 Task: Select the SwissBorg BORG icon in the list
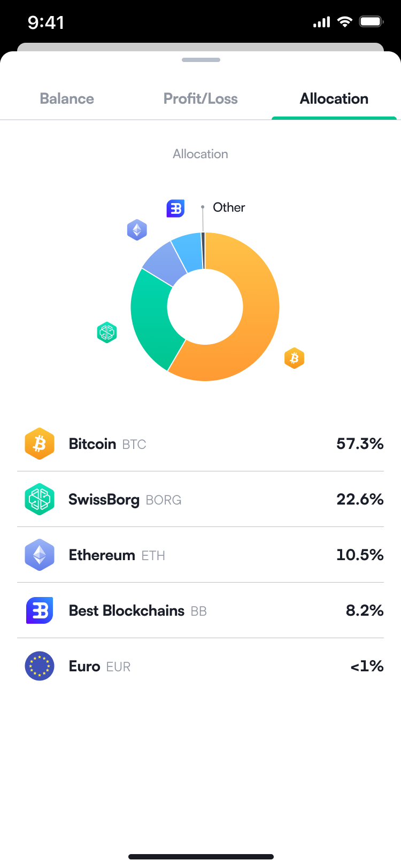pyautogui.click(x=40, y=499)
